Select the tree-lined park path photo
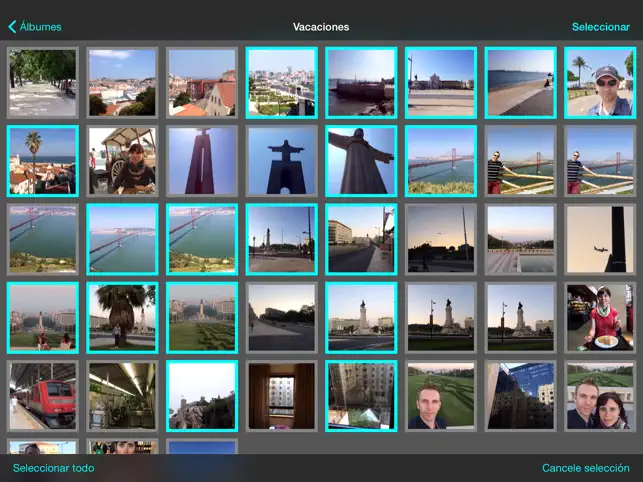643x482 pixels. [42, 83]
